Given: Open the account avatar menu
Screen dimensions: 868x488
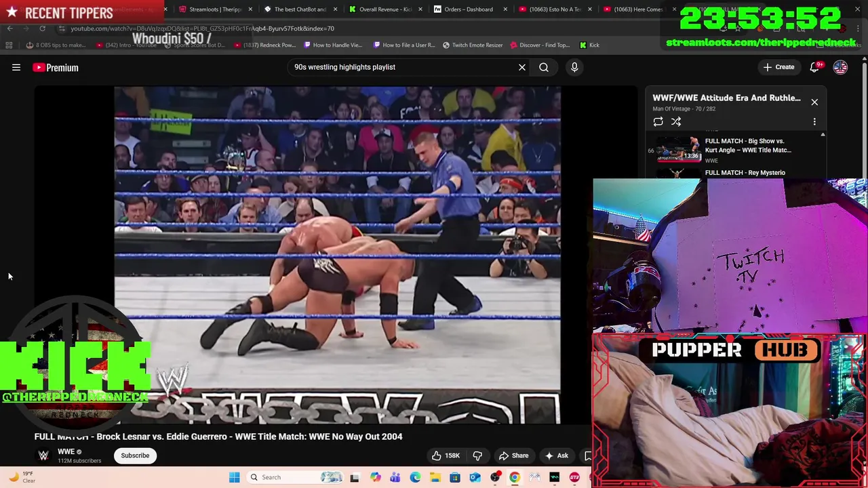Looking at the screenshot, I should coord(840,67).
